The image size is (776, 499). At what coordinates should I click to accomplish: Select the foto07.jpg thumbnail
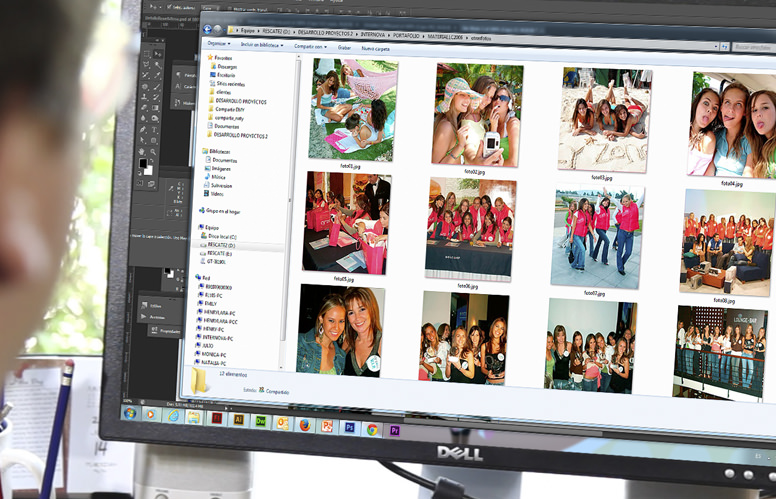[x=597, y=236]
